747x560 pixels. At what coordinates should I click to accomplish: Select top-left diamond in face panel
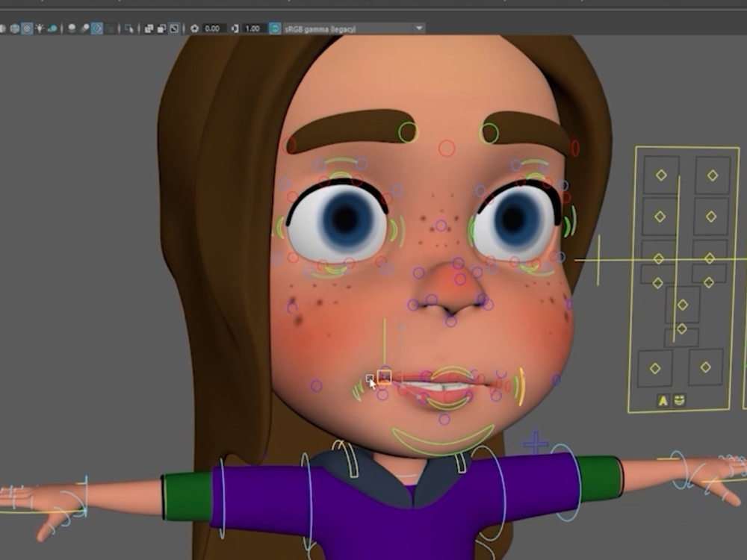(x=661, y=175)
